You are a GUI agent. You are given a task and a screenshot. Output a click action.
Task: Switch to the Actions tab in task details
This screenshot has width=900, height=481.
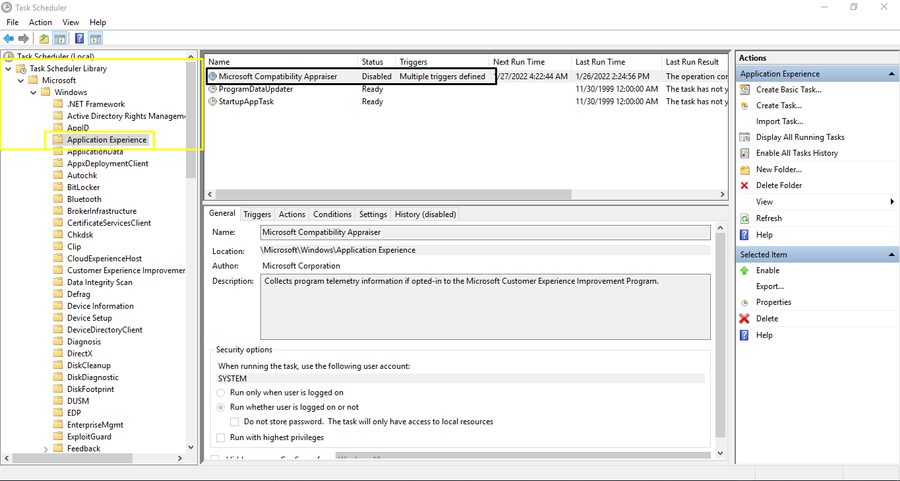(x=292, y=215)
